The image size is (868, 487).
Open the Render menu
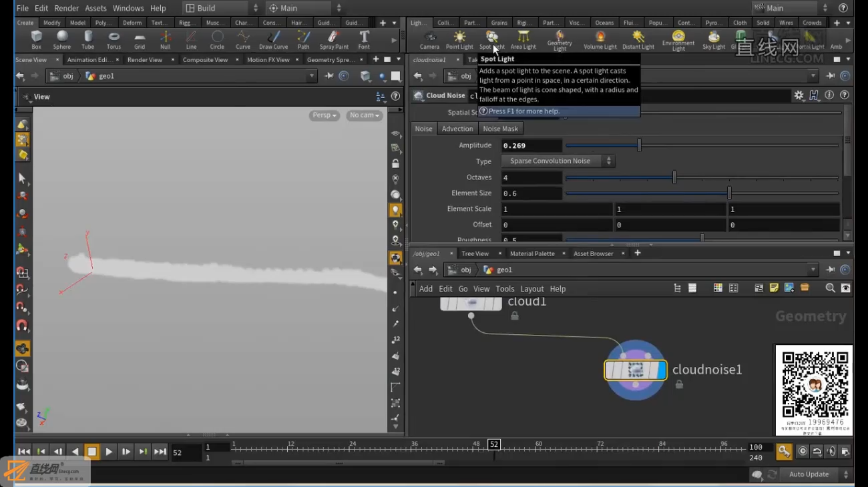pyautogui.click(x=66, y=8)
